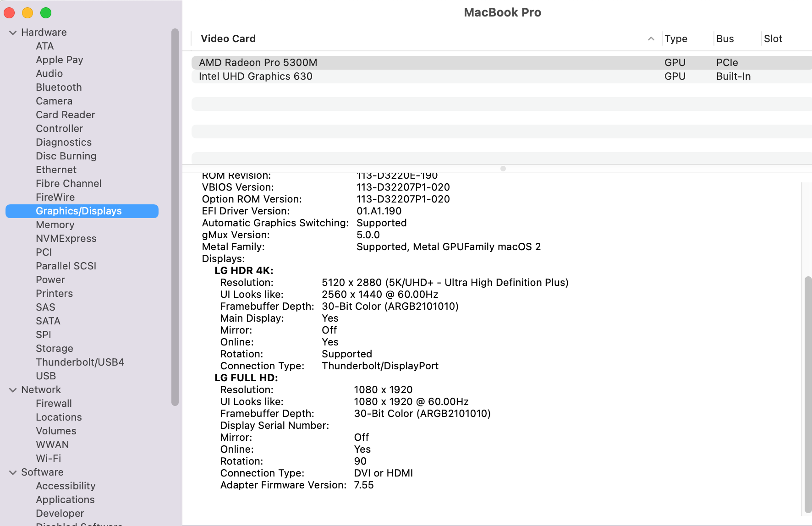Select Printers in sidebar
This screenshot has width=812, height=526.
(55, 294)
